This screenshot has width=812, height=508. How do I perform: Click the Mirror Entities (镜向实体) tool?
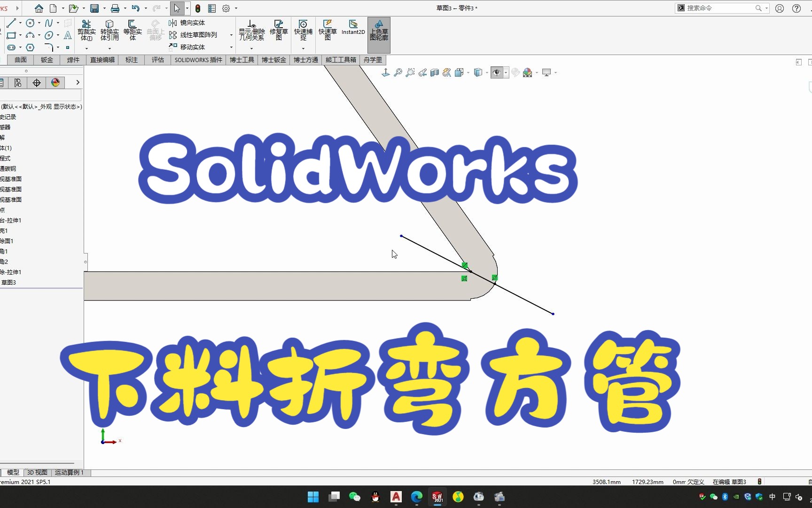click(188, 23)
